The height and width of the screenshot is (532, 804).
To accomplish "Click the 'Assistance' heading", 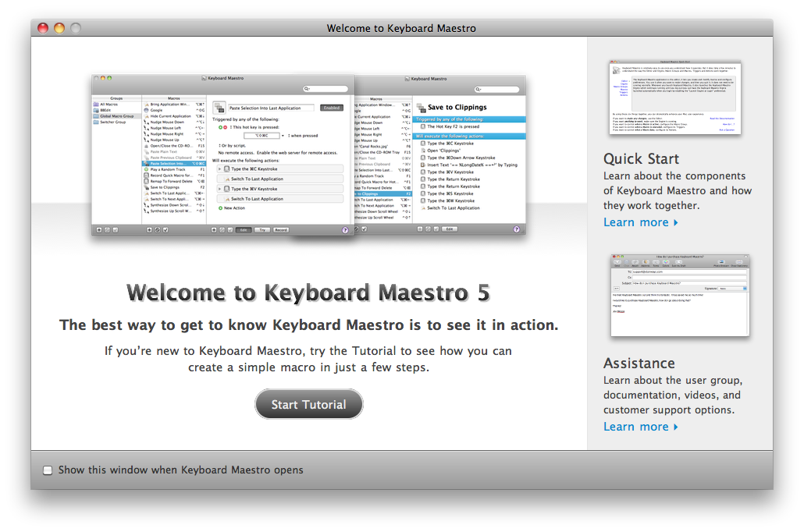I will (639, 364).
